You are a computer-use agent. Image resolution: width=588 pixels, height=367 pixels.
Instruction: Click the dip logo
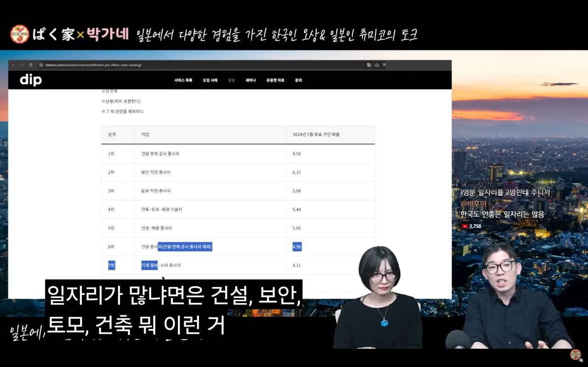[x=31, y=80]
